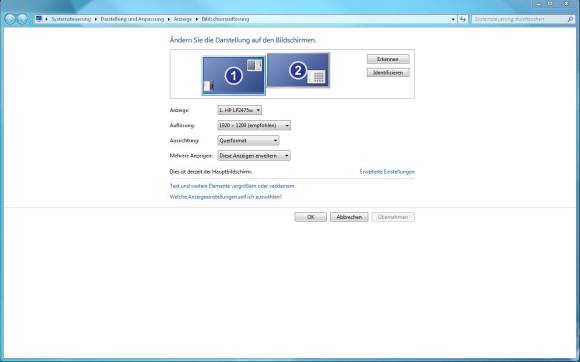The image size is (580, 362).
Task: Go back with the Back arrow button
Action: [10, 19]
